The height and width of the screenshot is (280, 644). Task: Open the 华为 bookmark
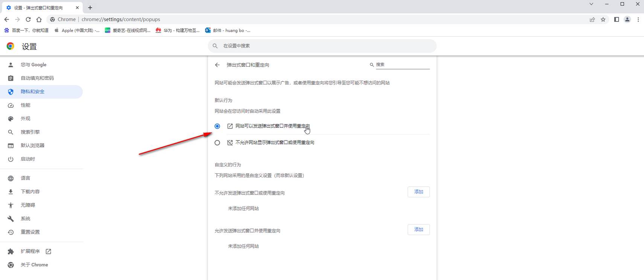178,30
